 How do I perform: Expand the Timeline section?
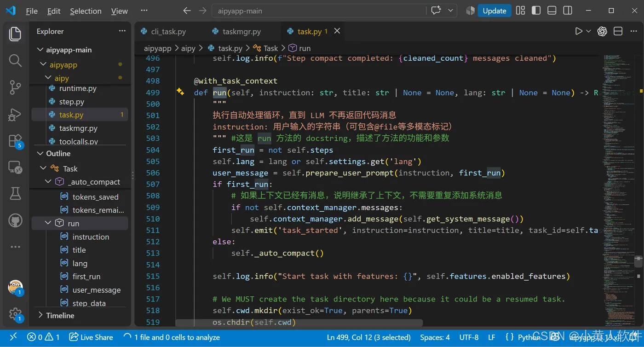pos(40,315)
